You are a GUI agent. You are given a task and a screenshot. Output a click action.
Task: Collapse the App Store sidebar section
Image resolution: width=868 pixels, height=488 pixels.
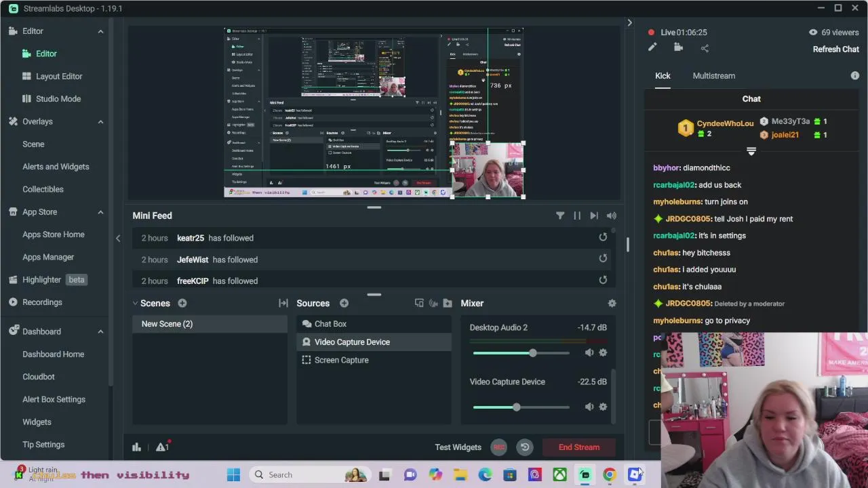point(100,212)
